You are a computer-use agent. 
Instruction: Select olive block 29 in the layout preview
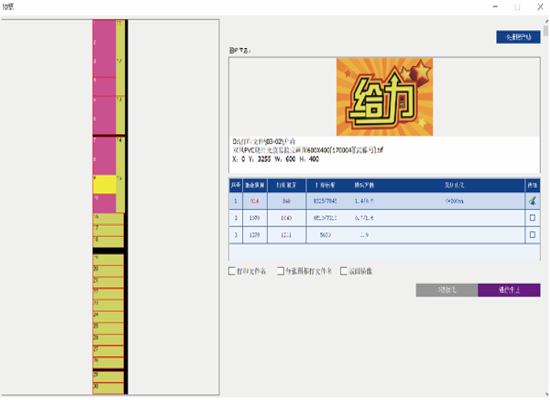[108, 376]
